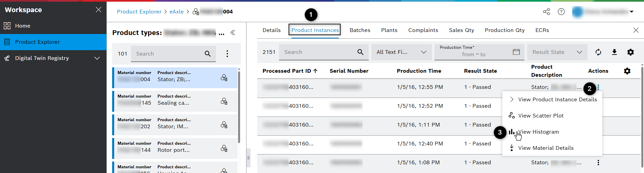Image resolution: width=644 pixels, height=173 pixels.
Task: Click the 1/5/16, 12:40 PM cell
Action: [x=420, y=144]
